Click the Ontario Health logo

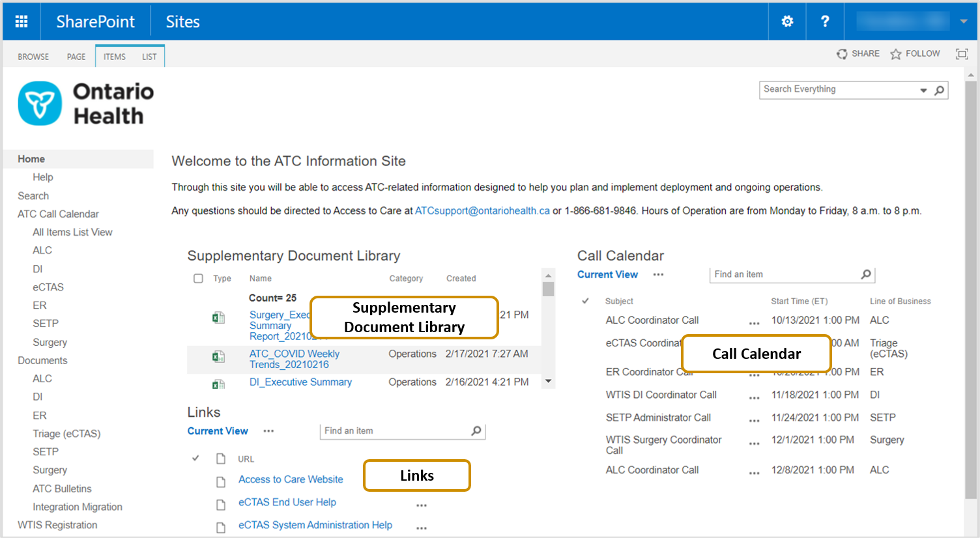(85, 104)
